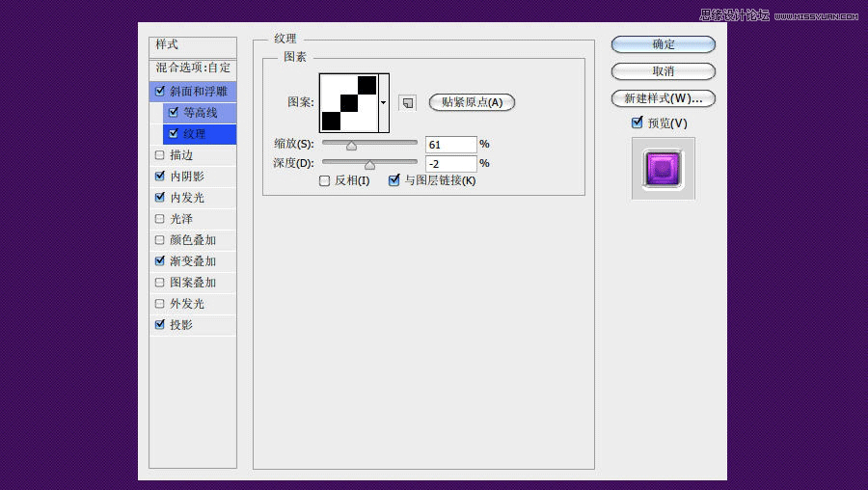868x490 pixels.
Task: Select 渐变叠加 style entry label
Action: [x=193, y=261]
